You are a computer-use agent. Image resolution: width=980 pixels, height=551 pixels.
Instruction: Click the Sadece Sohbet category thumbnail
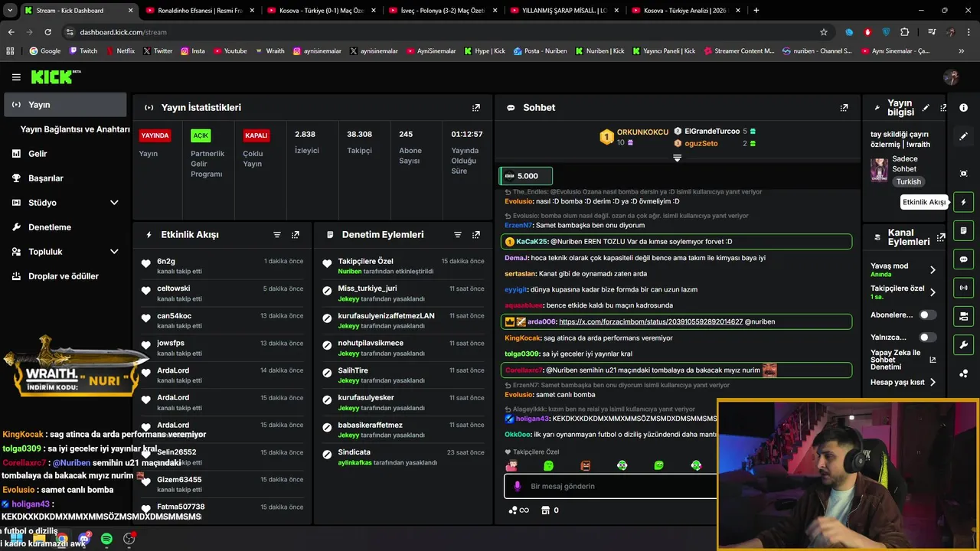879,170
